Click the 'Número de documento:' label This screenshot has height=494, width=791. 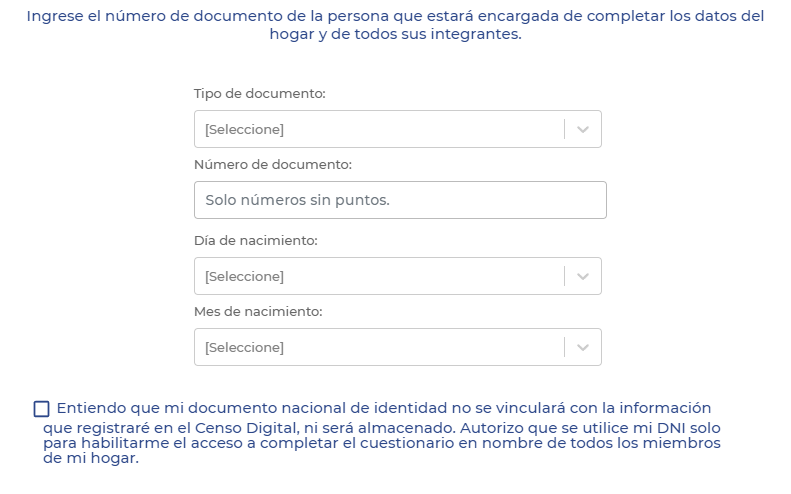point(273,164)
